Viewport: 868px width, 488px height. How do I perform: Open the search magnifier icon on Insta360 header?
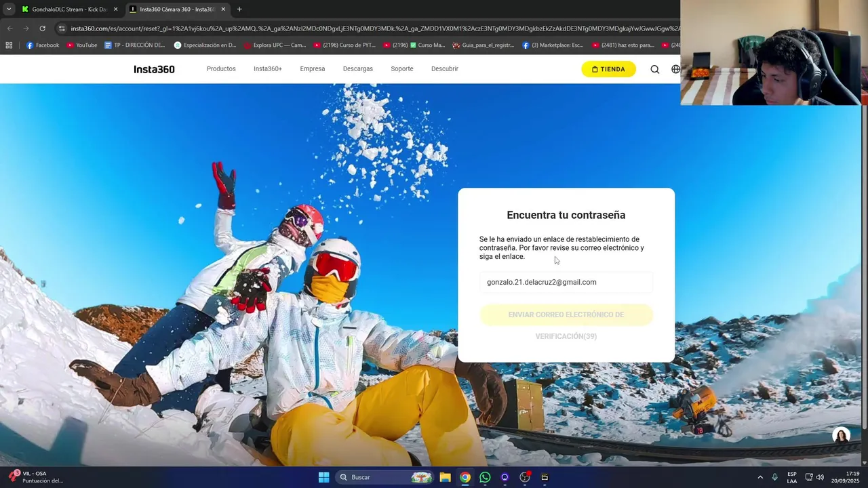[655, 69]
